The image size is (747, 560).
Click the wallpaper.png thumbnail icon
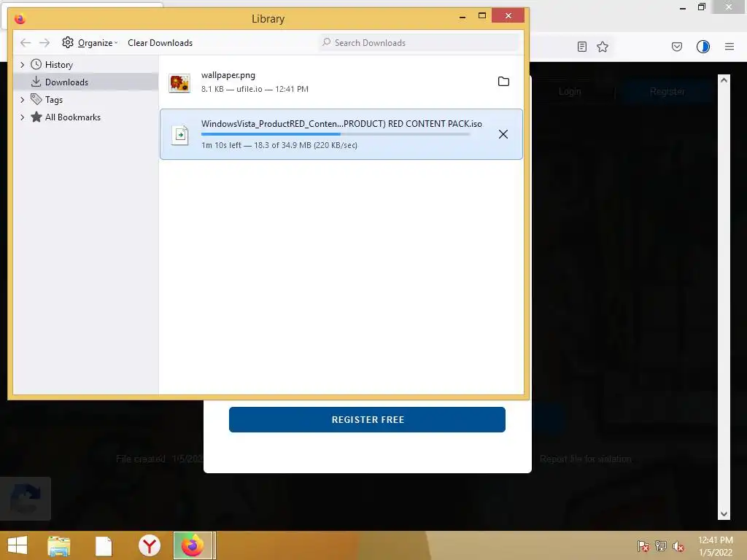pyautogui.click(x=179, y=83)
